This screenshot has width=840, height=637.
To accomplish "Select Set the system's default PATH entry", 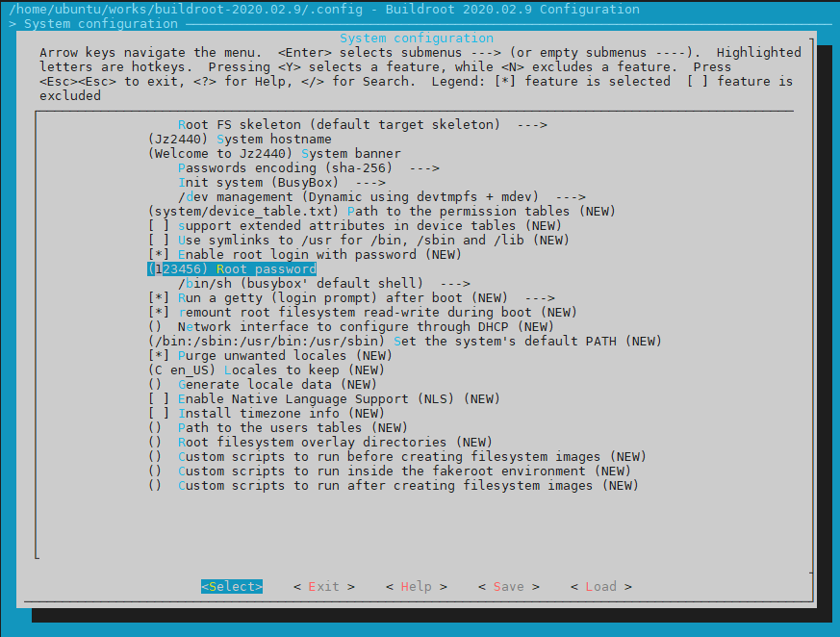I will point(405,342).
